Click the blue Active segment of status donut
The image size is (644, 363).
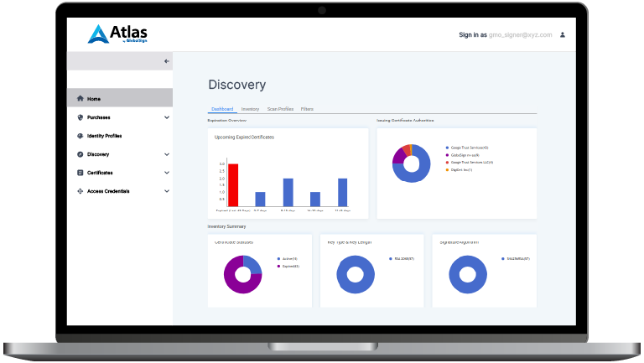point(253,264)
